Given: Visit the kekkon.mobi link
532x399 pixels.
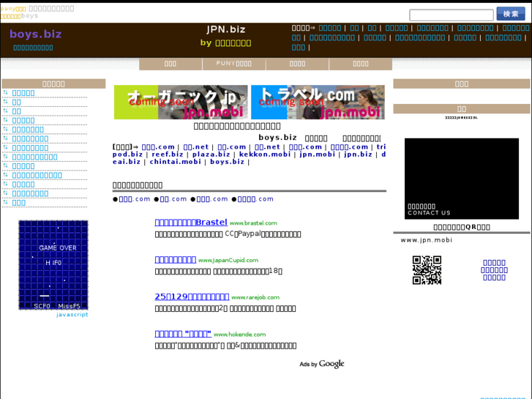Looking at the screenshot, I should (x=265, y=154).
